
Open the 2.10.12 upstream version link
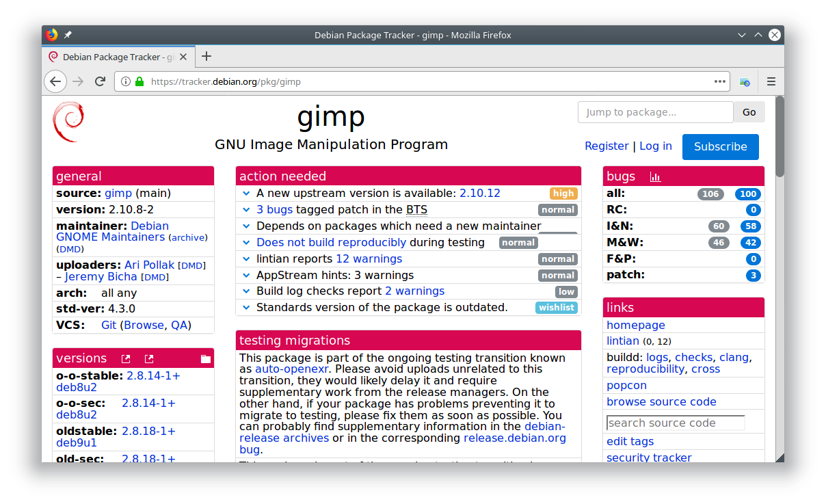tap(480, 194)
